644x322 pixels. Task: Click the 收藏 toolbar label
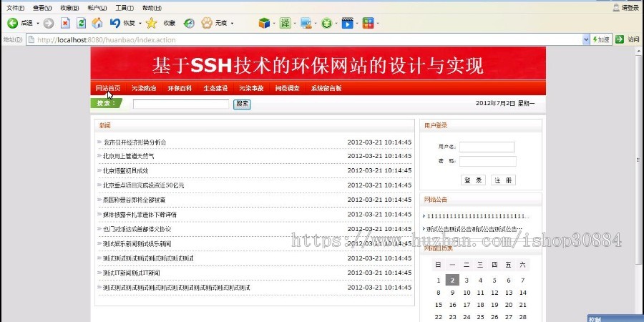pyautogui.click(x=169, y=24)
